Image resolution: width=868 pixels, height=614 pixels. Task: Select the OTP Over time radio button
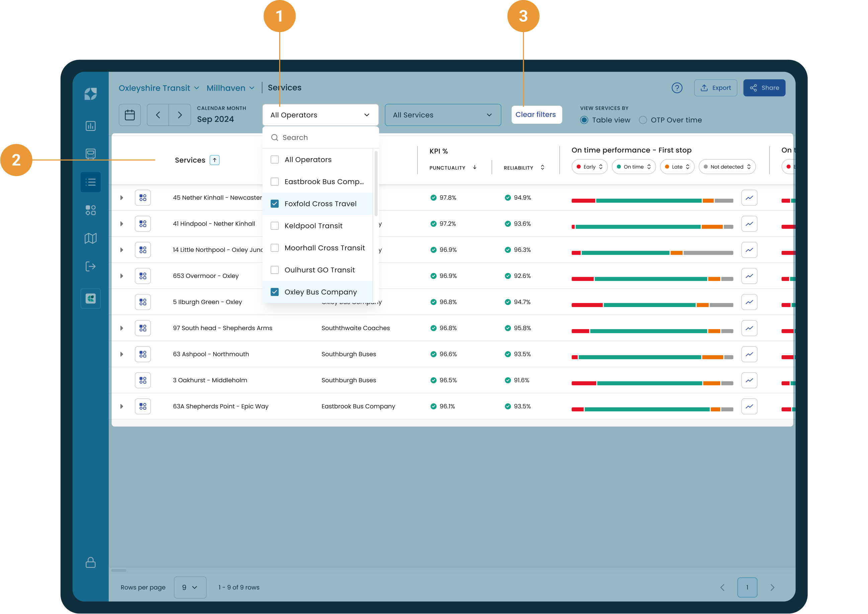point(642,120)
